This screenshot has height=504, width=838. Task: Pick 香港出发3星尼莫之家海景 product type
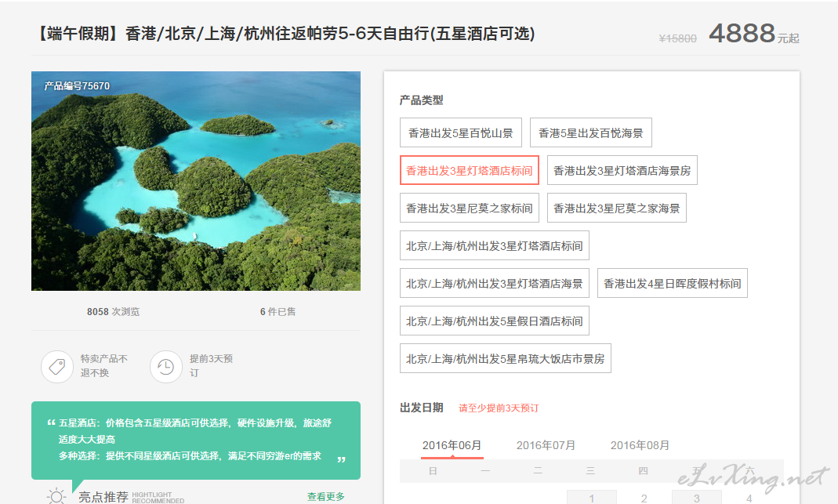click(x=617, y=208)
